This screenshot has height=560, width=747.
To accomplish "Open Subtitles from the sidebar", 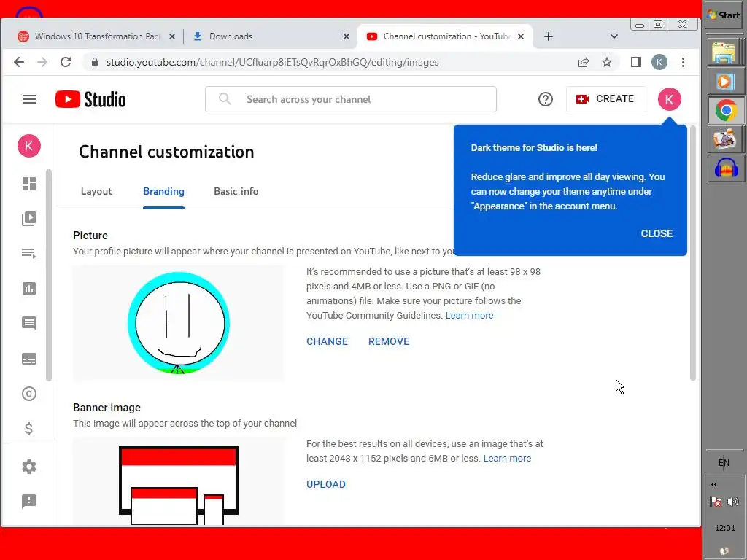I will click(29, 359).
